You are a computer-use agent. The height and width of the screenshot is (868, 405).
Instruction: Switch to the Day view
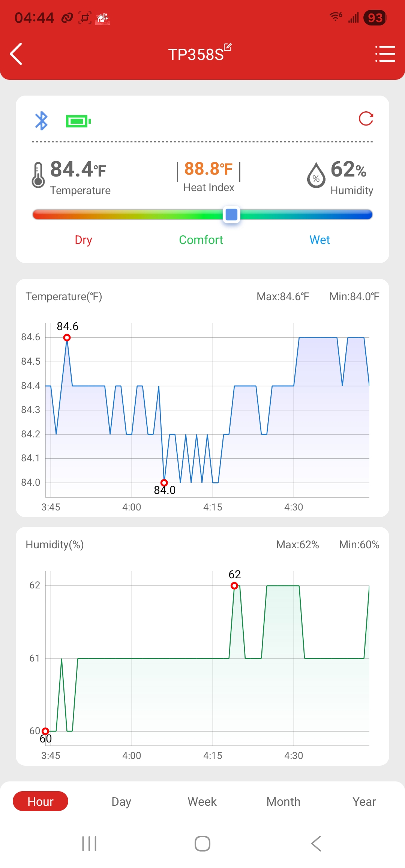pos(121,801)
